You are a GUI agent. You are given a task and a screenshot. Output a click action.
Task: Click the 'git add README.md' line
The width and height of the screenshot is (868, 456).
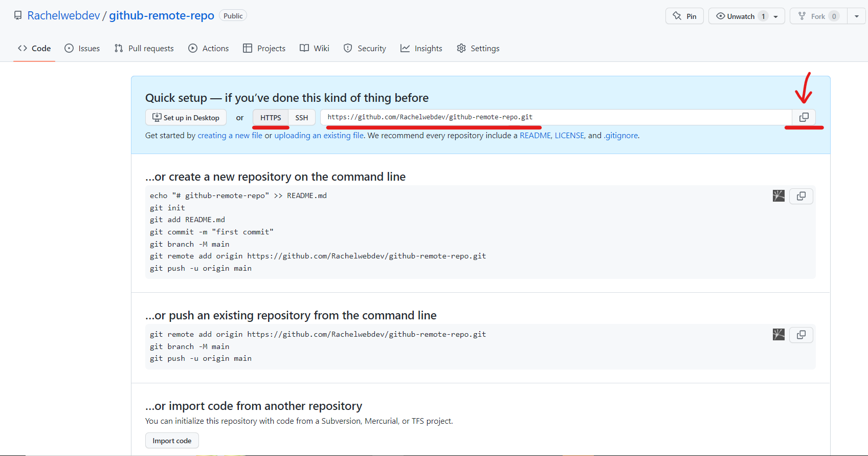187,220
